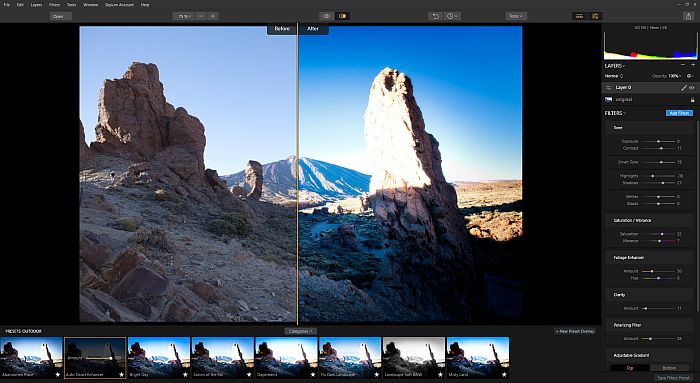Click the Before label
Image resolution: width=700 pixels, height=383 pixels.
(x=282, y=29)
